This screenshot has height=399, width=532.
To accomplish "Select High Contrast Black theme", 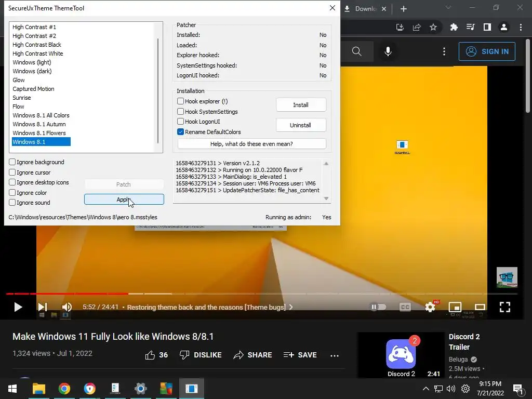I will 37,45.
